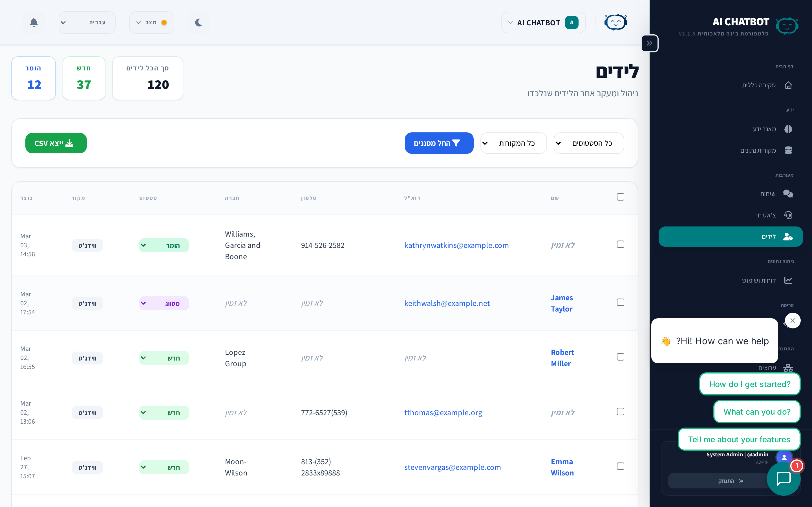The image size is (812, 507).
Task: Toggle dark mode moon icon
Action: pos(199,23)
